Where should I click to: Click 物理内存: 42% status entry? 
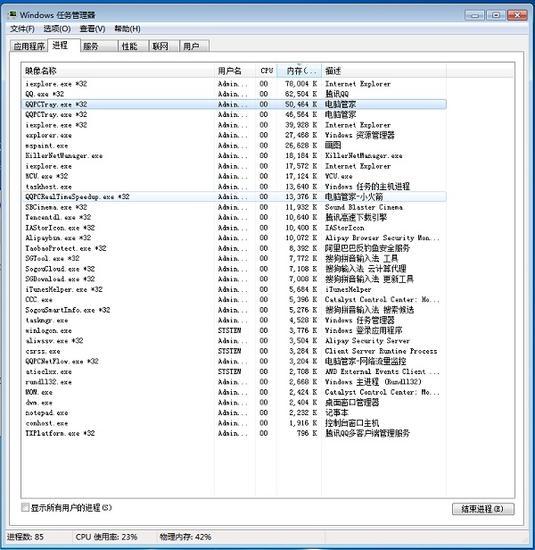point(185,537)
